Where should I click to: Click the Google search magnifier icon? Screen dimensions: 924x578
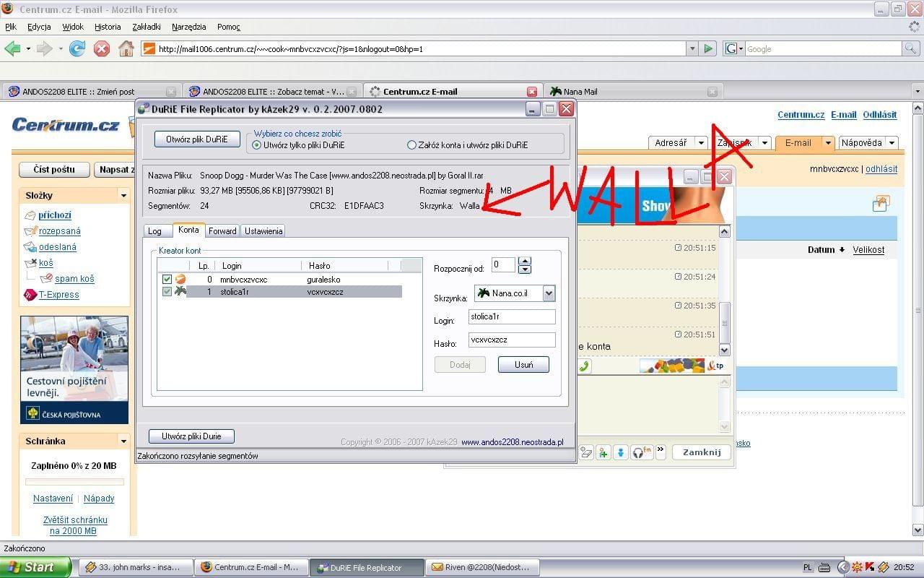[912, 48]
